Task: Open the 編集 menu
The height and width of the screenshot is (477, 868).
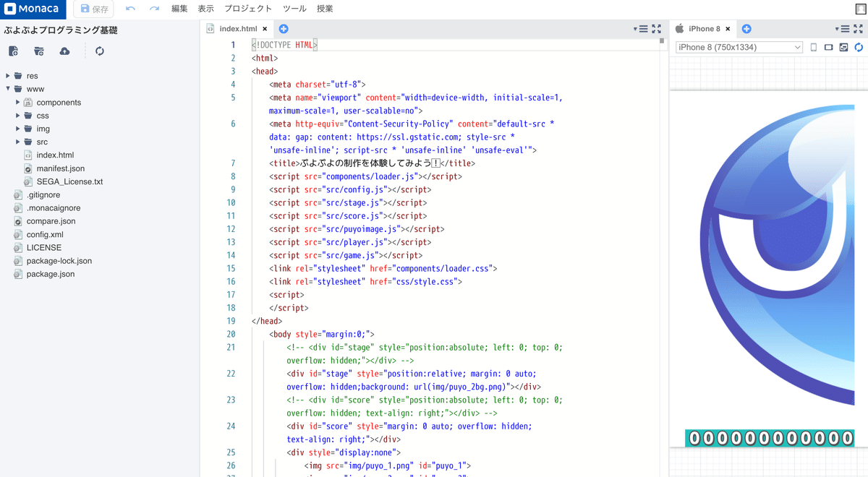Action: (179, 9)
